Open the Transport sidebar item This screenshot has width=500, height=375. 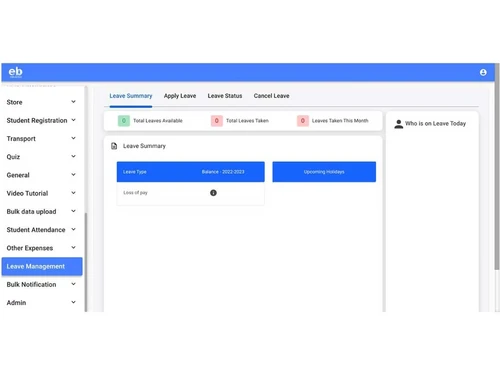click(x=42, y=139)
